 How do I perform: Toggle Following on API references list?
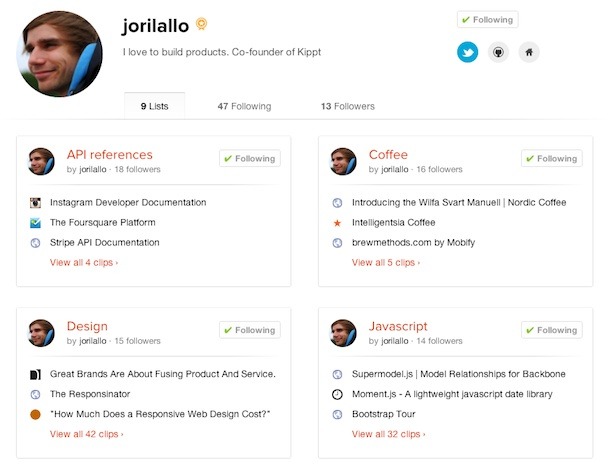[x=249, y=158]
